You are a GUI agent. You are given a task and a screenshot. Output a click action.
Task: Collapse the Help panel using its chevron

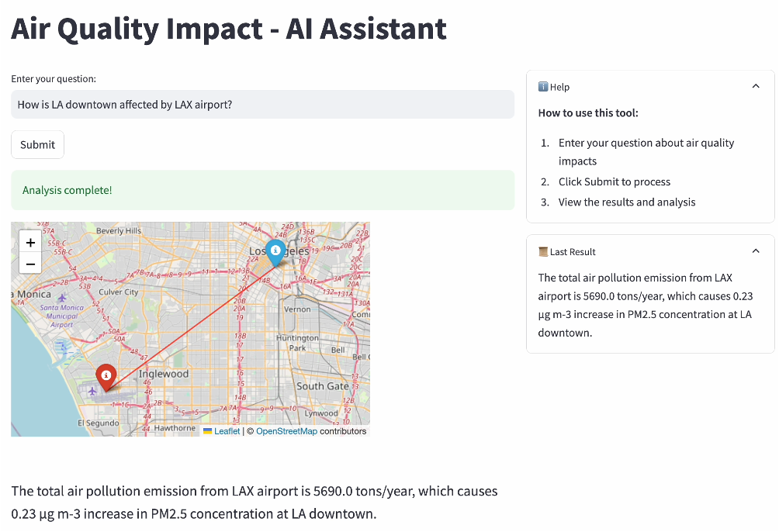pyautogui.click(x=756, y=87)
